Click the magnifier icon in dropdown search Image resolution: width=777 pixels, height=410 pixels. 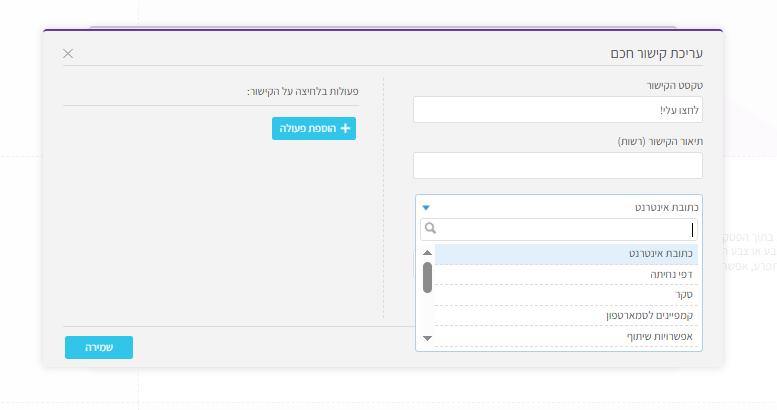[x=428, y=229]
